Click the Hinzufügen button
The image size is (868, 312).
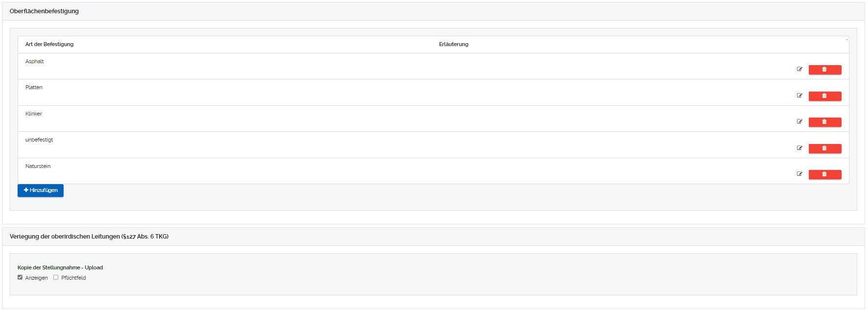(x=41, y=190)
